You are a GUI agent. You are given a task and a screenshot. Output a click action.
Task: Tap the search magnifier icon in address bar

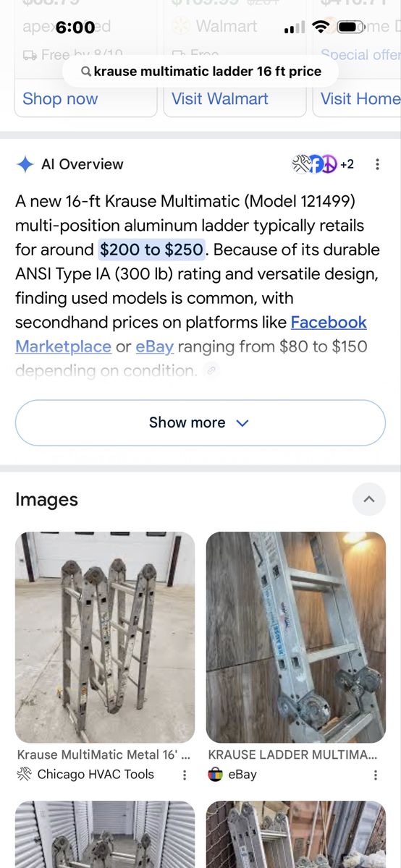pos(86,72)
